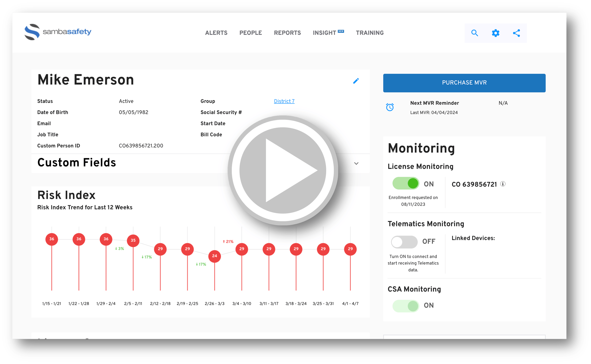Viewport: 591px width, 364px height.
Task: Collapse the chevron next to Custom Fields
Action: point(356,163)
